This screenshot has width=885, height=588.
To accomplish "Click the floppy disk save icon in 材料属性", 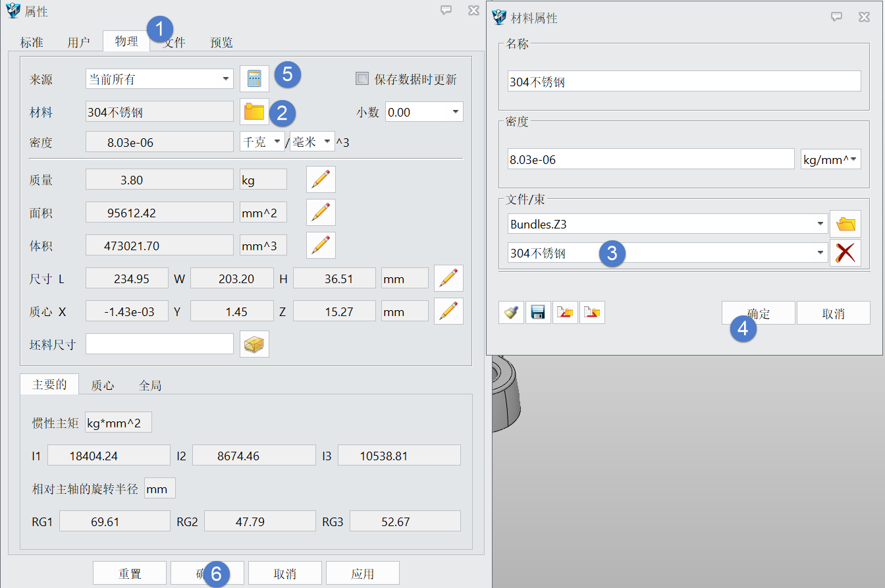I will 538,313.
